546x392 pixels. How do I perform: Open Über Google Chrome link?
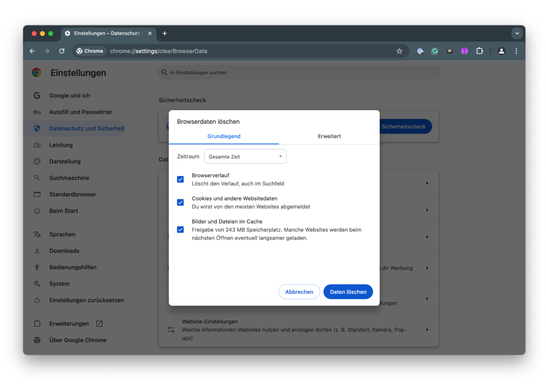tap(78, 340)
